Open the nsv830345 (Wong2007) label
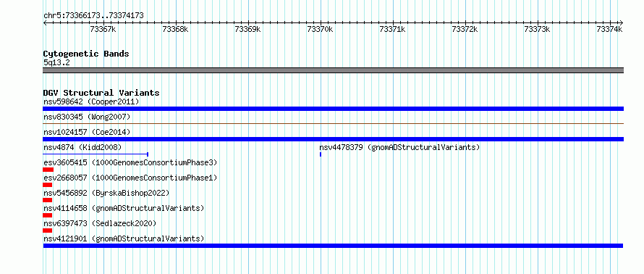This screenshot has height=274, width=644. pos(87,117)
